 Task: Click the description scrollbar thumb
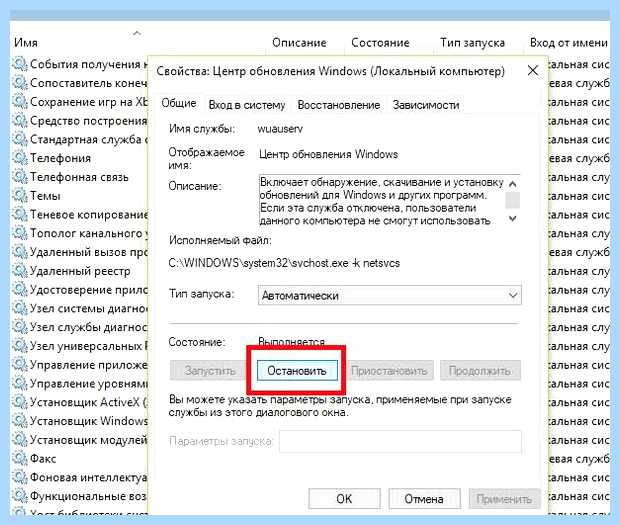click(512, 200)
